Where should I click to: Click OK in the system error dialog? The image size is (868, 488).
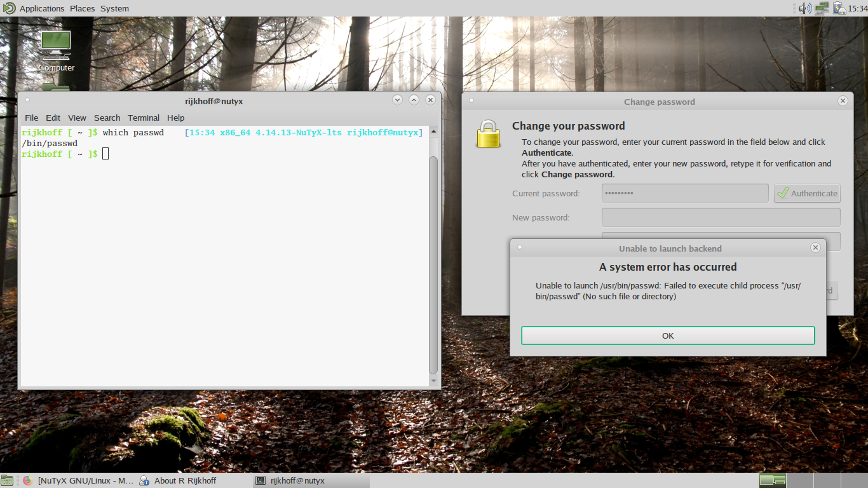pyautogui.click(x=668, y=335)
